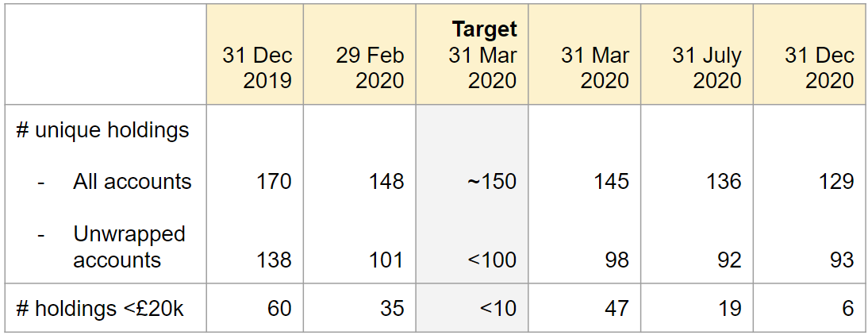Select the '# unique holdings' row label
The image size is (868, 335).
click(x=103, y=129)
